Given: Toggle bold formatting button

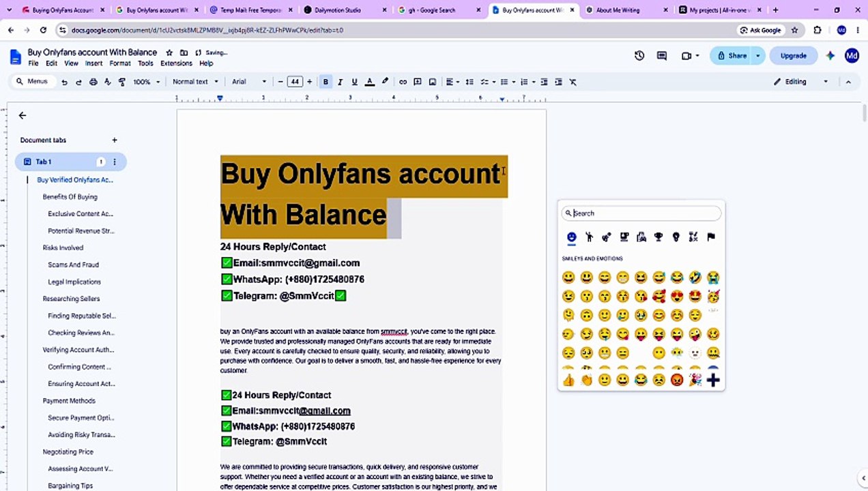Looking at the screenshot, I should coord(325,82).
